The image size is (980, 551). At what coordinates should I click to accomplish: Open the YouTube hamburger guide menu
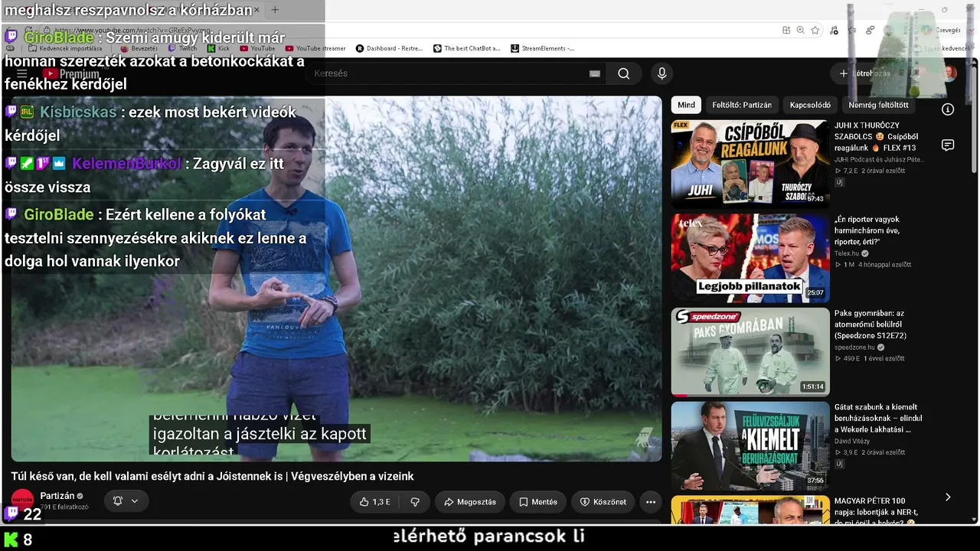click(x=22, y=74)
